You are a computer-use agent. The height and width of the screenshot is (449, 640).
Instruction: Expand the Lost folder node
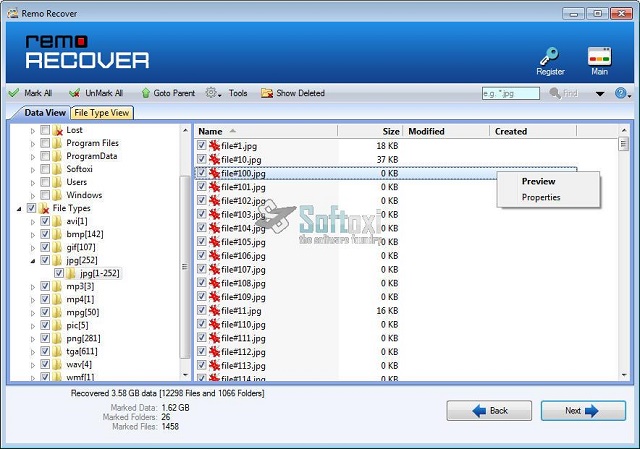coord(33,131)
